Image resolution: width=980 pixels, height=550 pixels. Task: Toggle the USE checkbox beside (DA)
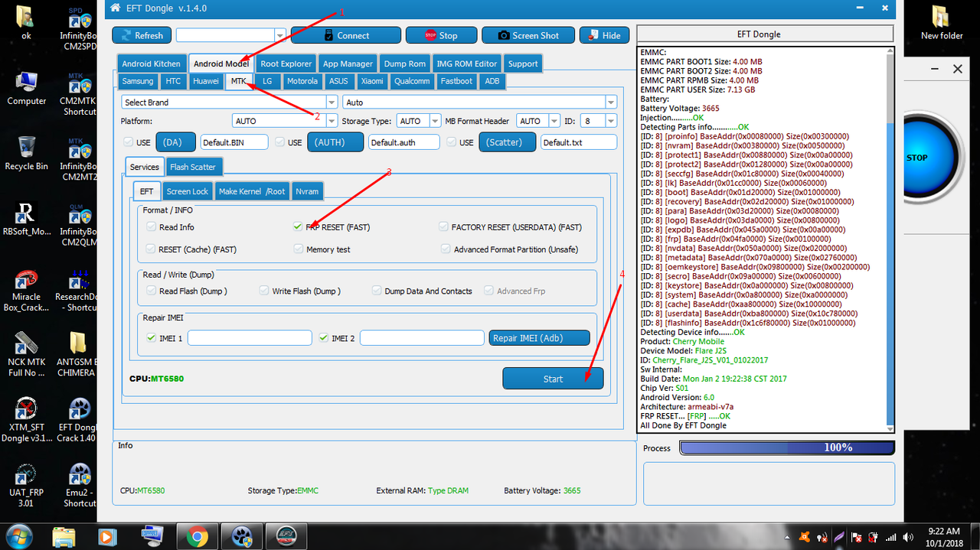pyautogui.click(x=129, y=142)
